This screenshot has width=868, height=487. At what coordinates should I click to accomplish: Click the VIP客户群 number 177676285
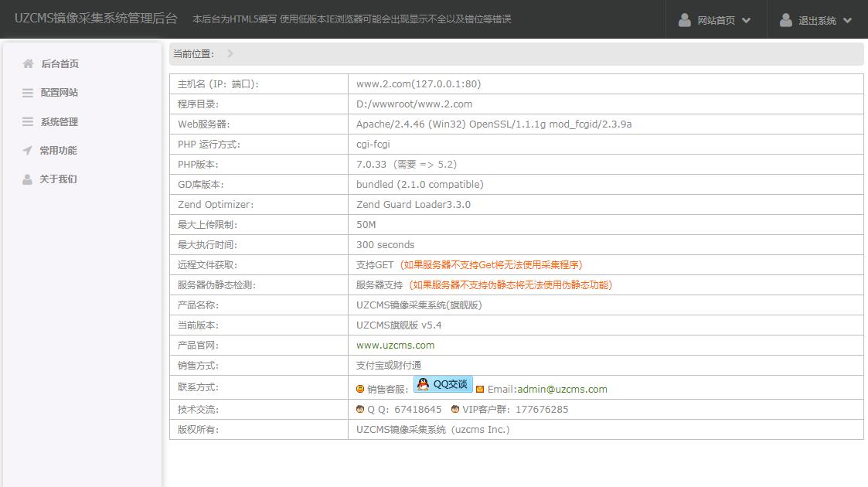coord(542,410)
